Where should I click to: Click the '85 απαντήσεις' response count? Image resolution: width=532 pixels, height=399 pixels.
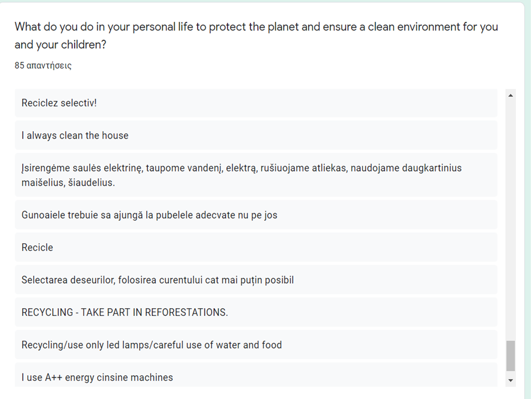point(43,65)
